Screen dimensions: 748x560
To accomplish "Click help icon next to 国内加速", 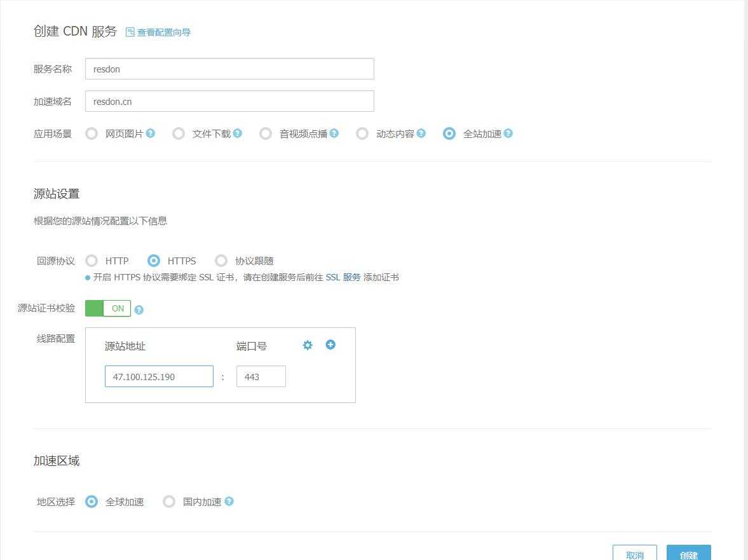I will tap(229, 502).
